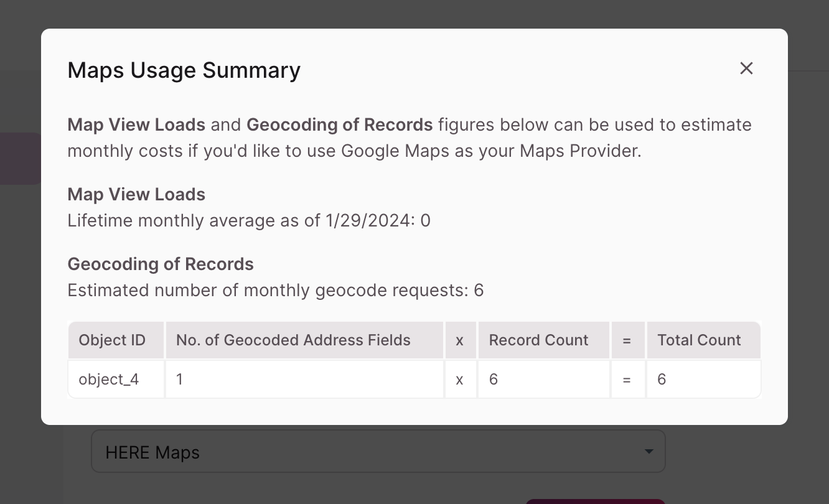Click the Map View Loads subheading
The width and height of the screenshot is (829, 504).
(136, 195)
